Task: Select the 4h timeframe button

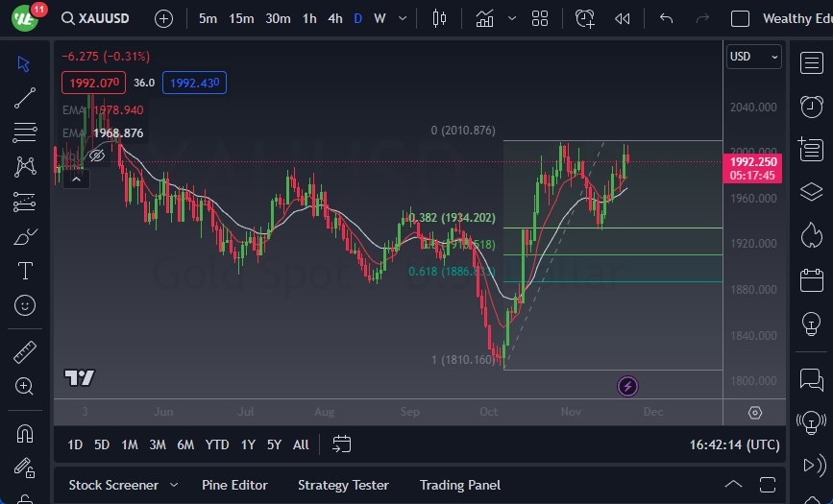Action: coord(334,18)
